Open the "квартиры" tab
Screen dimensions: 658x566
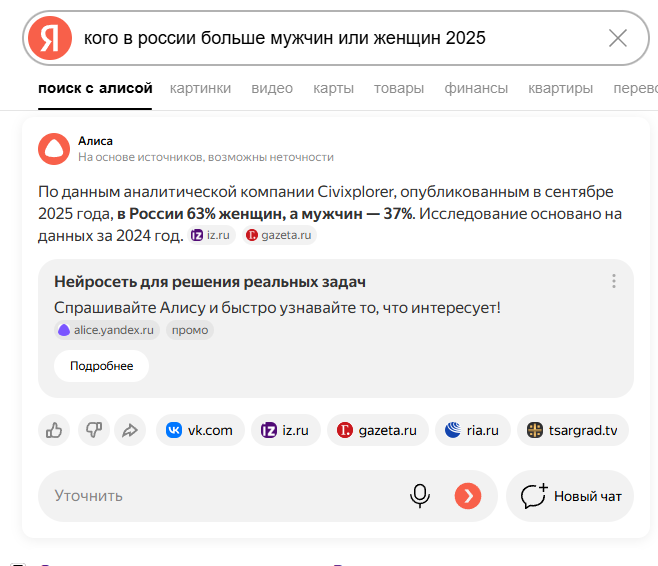pyautogui.click(x=560, y=88)
